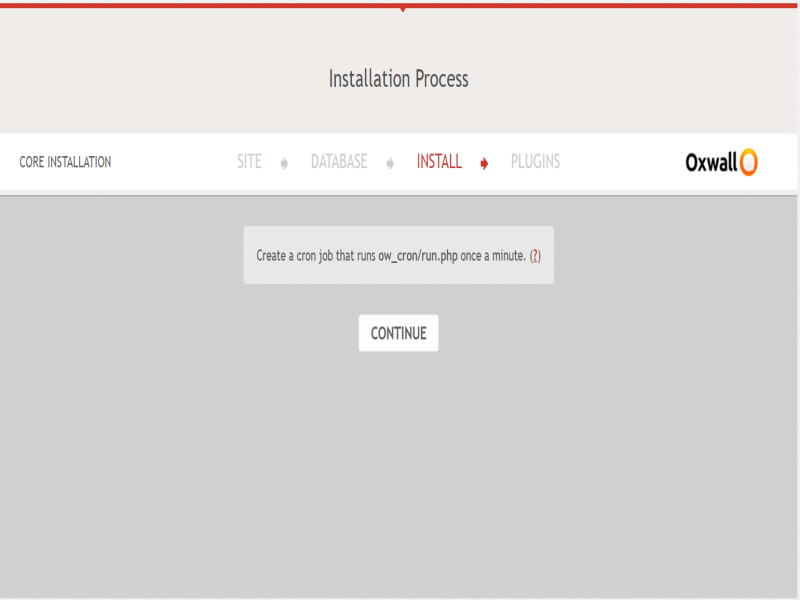Image resolution: width=800 pixels, height=600 pixels.
Task: Click the red bar at page top
Action: [x=200, y=4]
